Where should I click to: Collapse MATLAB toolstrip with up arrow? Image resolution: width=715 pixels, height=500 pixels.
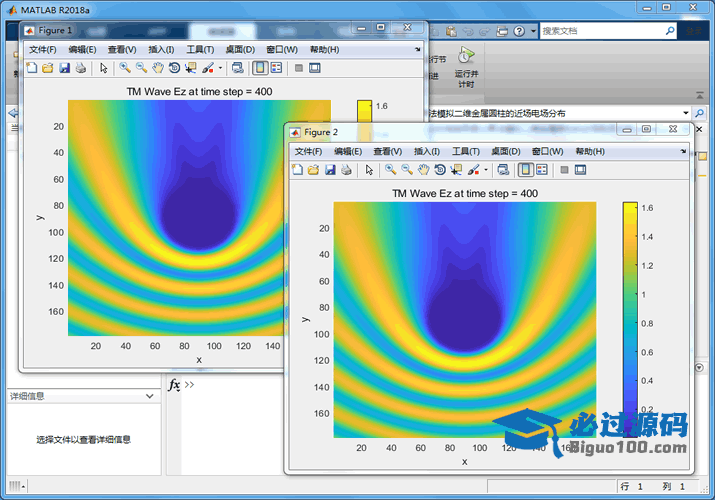(x=699, y=95)
